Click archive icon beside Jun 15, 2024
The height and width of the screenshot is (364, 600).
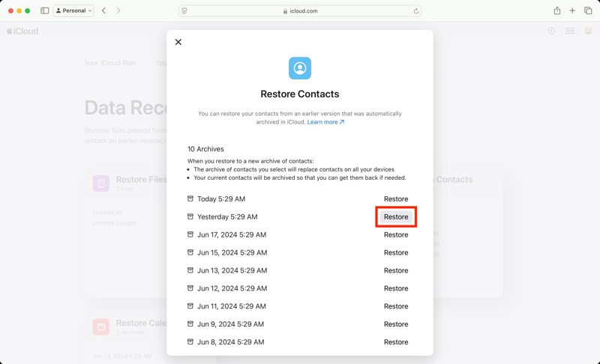tap(190, 252)
